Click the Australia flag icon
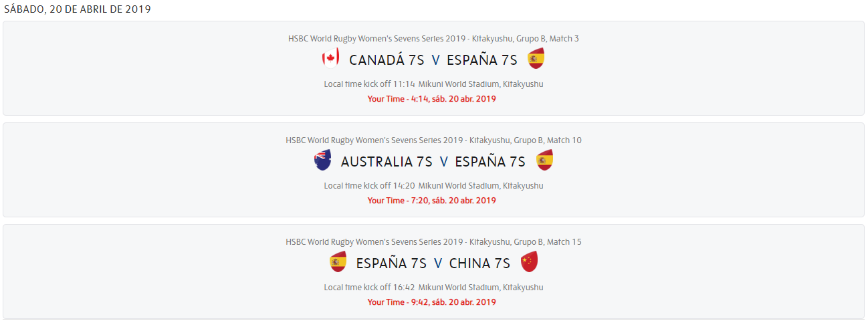868x323 pixels. click(323, 160)
